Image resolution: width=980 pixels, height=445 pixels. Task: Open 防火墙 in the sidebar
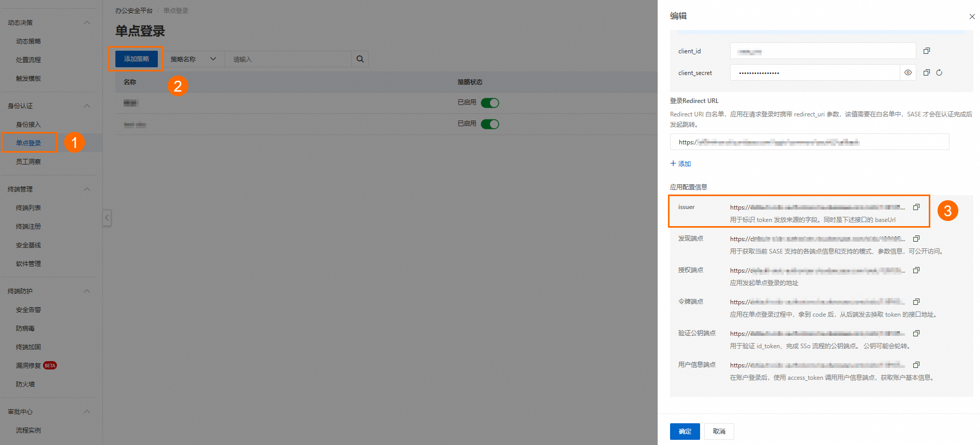tap(25, 384)
